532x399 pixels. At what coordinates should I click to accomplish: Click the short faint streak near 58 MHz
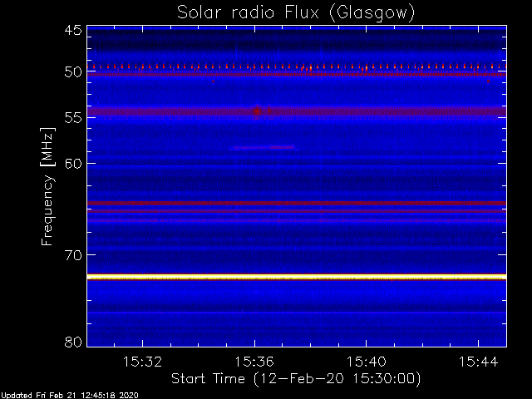(x=264, y=148)
